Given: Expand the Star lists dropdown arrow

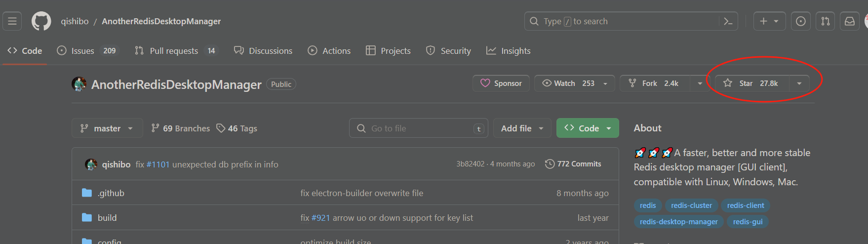Looking at the screenshot, I should pyautogui.click(x=799, y=83).
